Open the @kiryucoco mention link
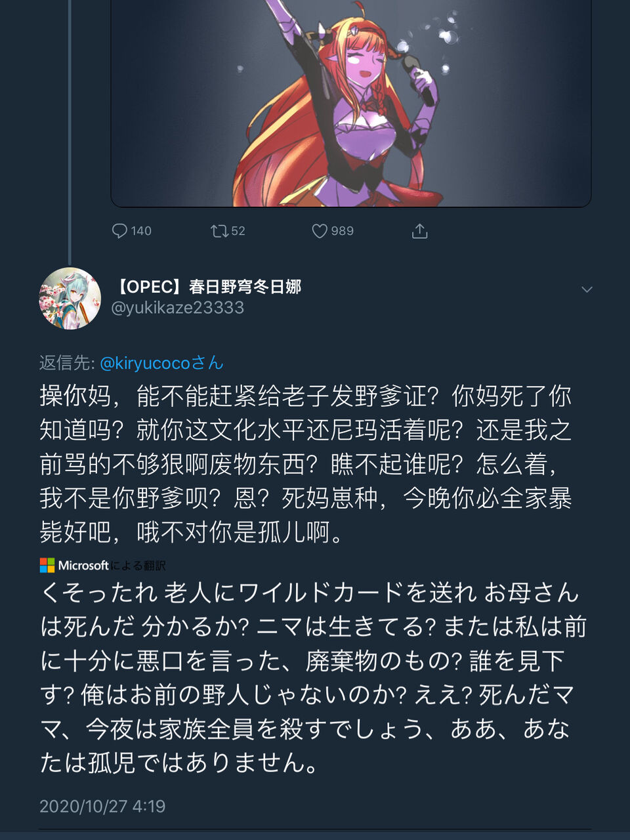The height and width of the screenshot is (840, 630). pos(161,363)
